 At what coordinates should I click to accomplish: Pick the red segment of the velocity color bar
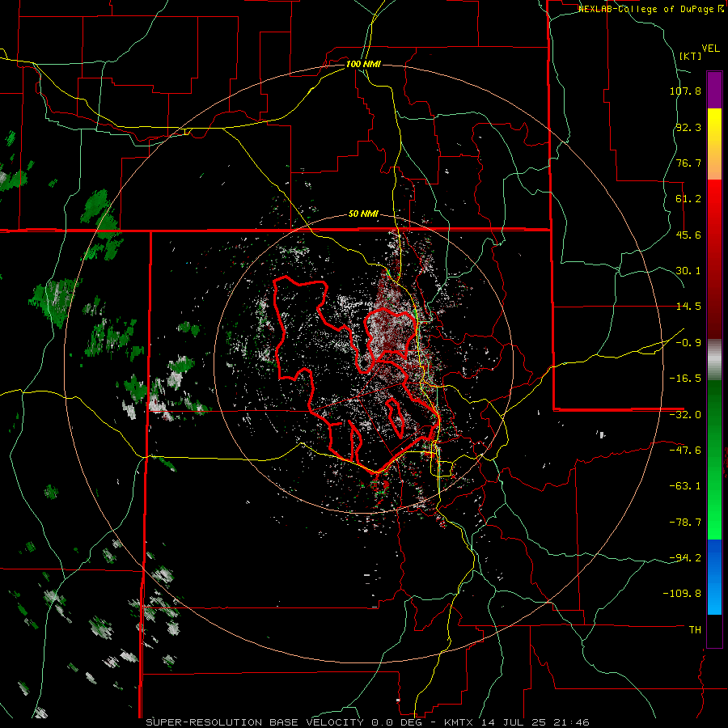click(714, 259)
